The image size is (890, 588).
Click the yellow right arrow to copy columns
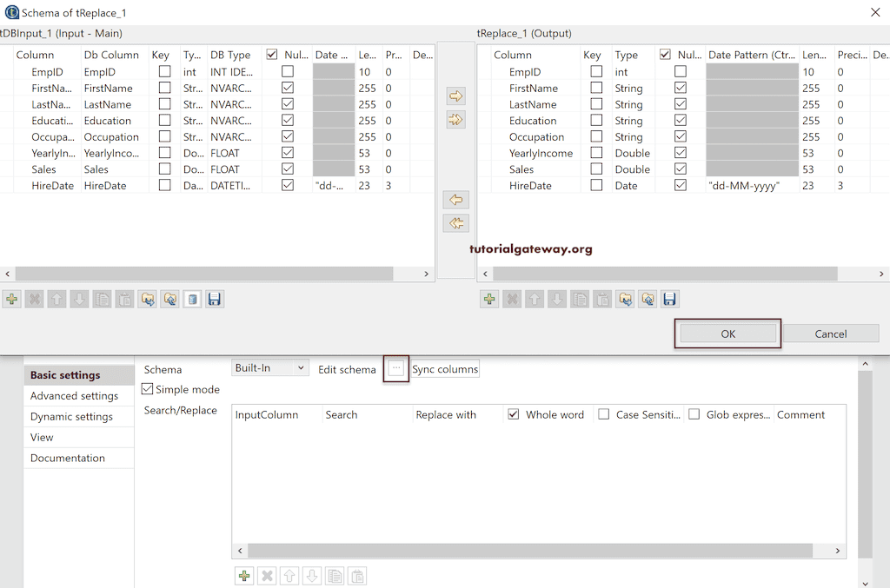[x=455, y=96]
